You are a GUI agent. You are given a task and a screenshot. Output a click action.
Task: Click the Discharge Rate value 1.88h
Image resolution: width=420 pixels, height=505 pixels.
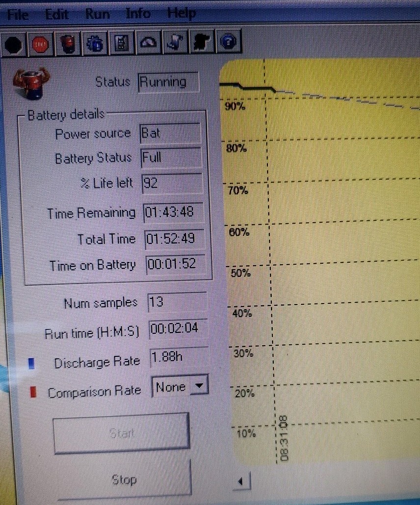point(179,357)
